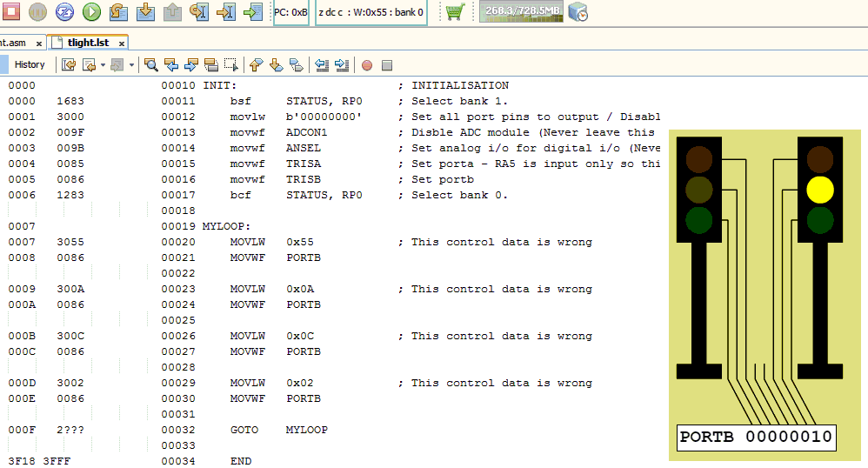Click the Step Into icon
The height and width of the screenshot is (468, 868).
point(146,12)
